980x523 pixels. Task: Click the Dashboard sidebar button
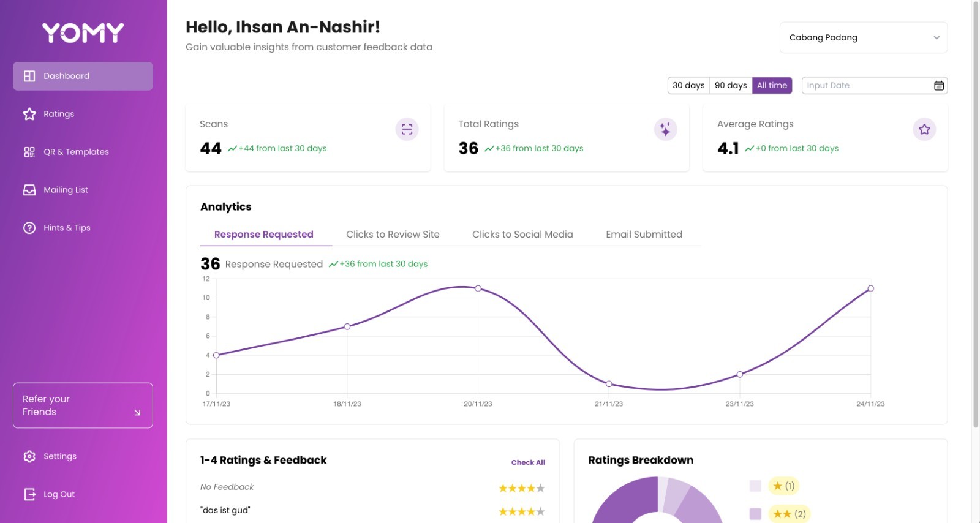[x=83, y=76]
